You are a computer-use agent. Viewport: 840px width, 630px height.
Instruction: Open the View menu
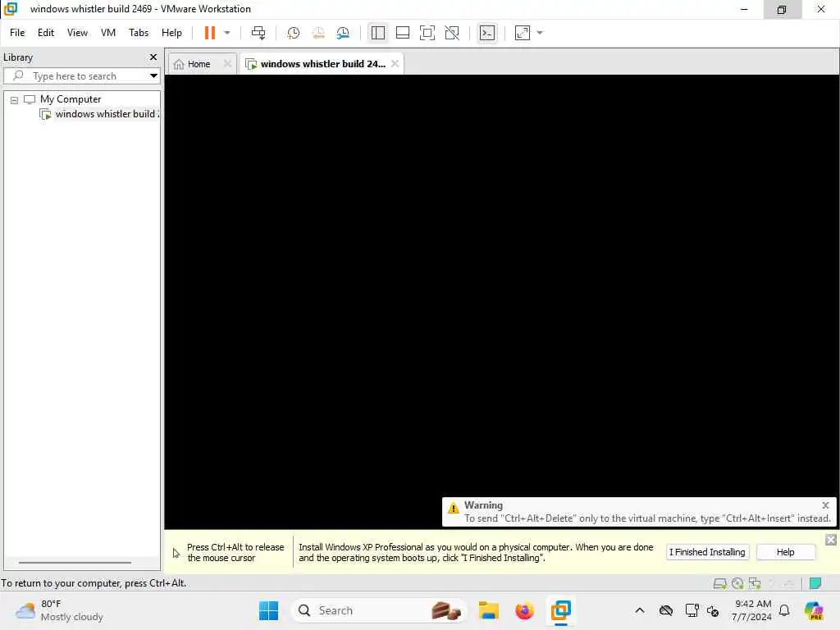pyautogui.click(x=77, y=33)
